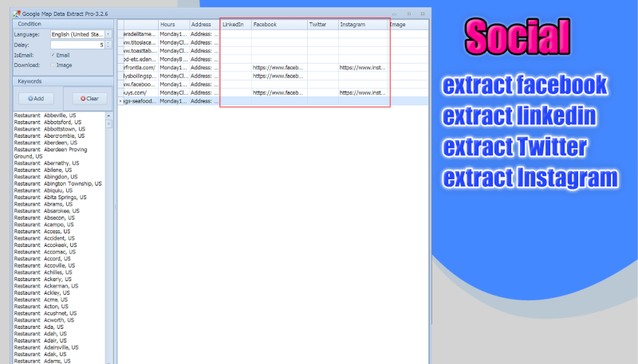Select keyword 'Restaurant Acworth, US'
This screenshot has width=638, height=364.
45,320
